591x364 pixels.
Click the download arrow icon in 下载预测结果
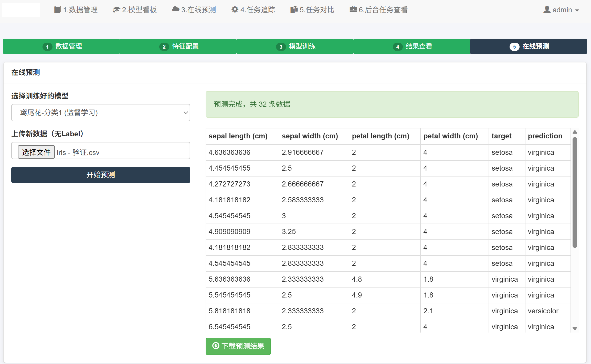216,346
